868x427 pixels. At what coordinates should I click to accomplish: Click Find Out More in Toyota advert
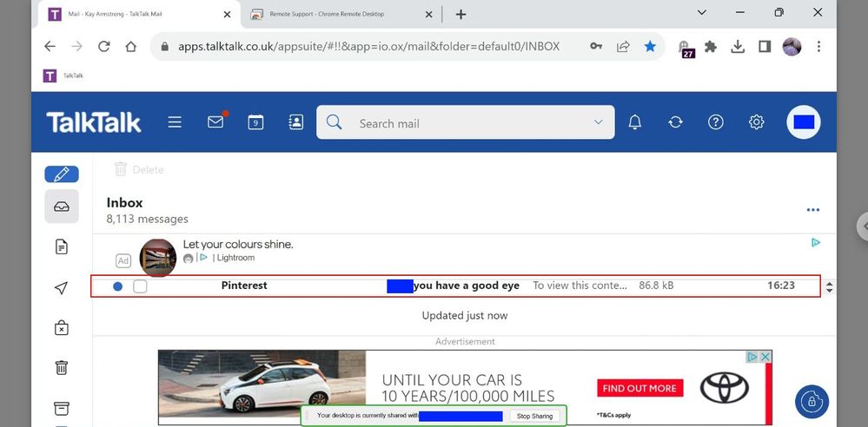(x=639, y=389)
